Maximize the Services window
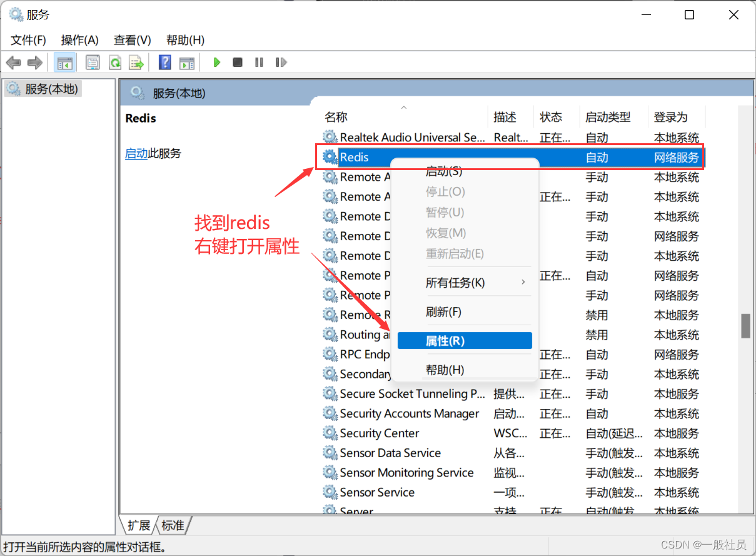 [689, 15]
